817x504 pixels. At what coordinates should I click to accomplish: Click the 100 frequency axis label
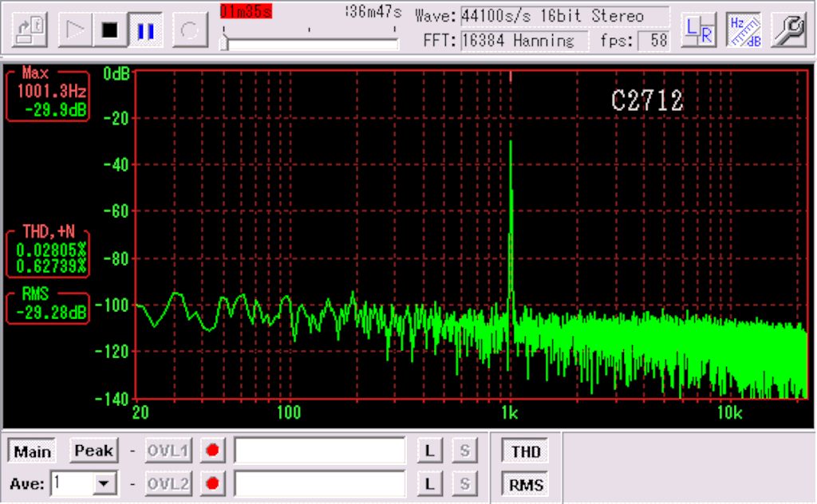coord(289,413)
